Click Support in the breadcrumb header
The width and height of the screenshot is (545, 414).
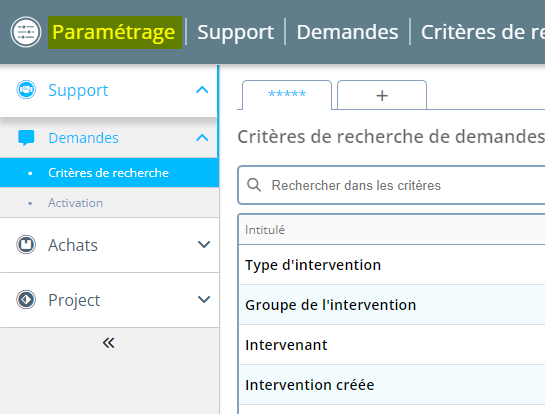pyautogui.click(x=236, y=32)
